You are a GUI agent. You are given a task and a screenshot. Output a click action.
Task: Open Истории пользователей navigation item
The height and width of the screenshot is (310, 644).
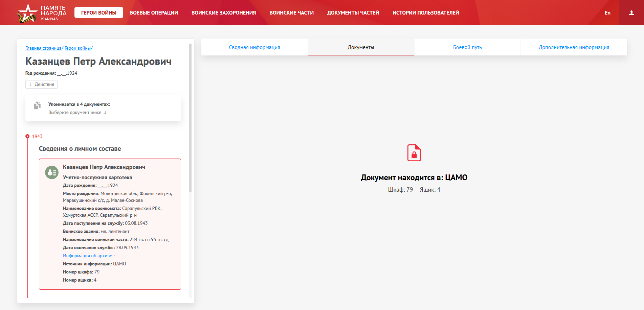pos(425,13)
